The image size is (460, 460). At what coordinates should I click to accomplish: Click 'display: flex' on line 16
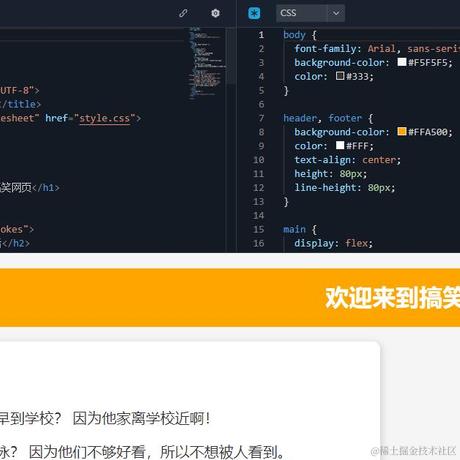[x=333, y=243]
